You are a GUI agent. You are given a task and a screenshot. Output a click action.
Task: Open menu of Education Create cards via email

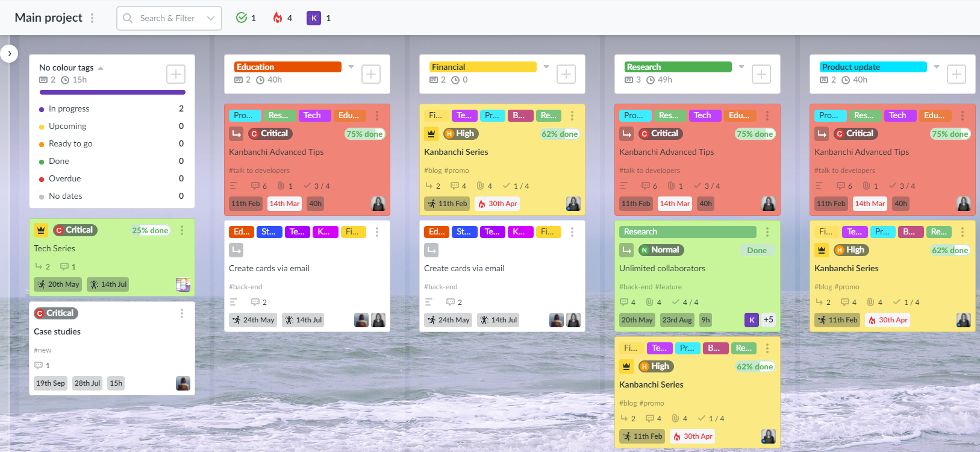click(377, 232)
